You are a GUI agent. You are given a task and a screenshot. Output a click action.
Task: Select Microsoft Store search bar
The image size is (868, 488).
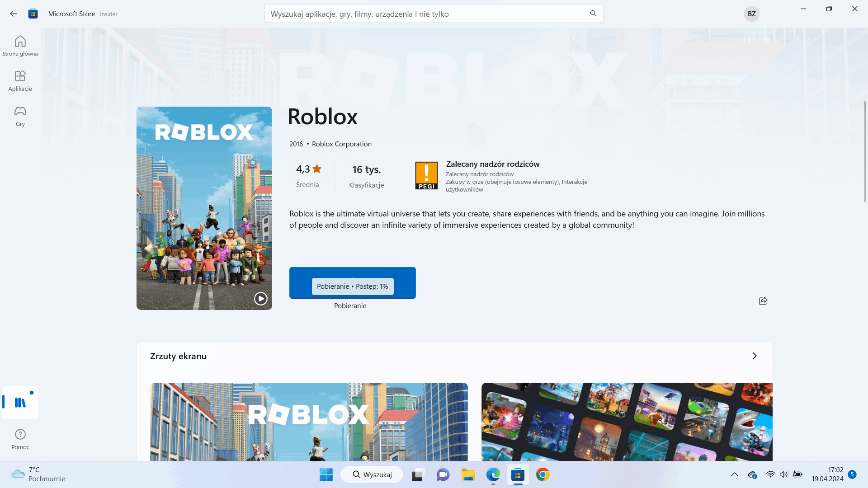coord(434,14)
